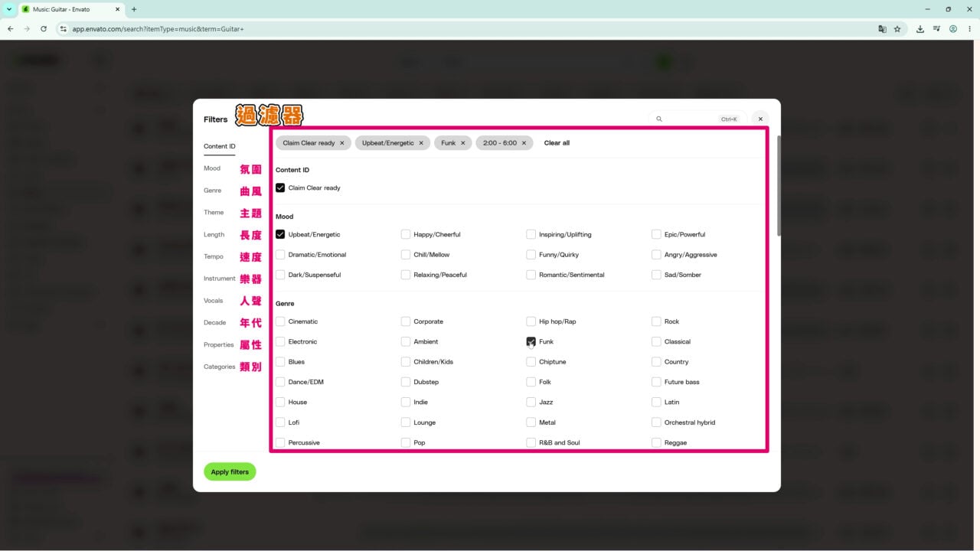Click the browser address bar URL
Image resolution: width=980 pixels, height=551 pixels.
click(x=158, y=29)
